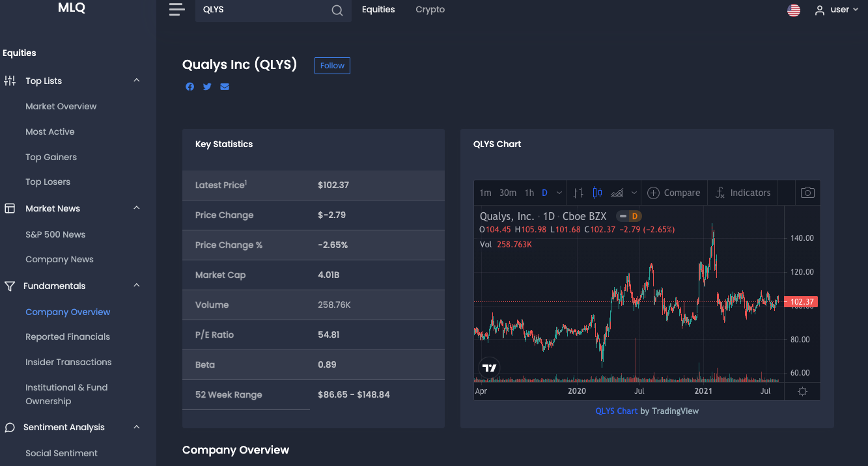Switch to the Equities tab

pyautogui.click(x=378, y=10)
